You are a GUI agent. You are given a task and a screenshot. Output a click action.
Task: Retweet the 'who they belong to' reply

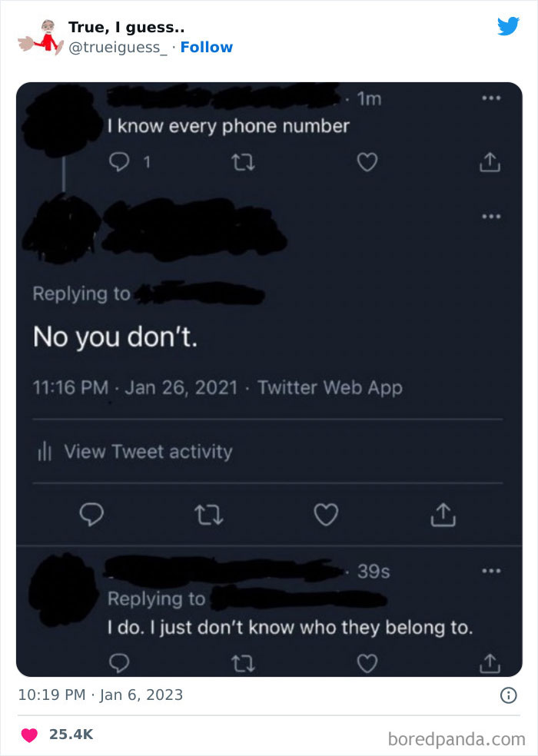(x=243, y=664)
